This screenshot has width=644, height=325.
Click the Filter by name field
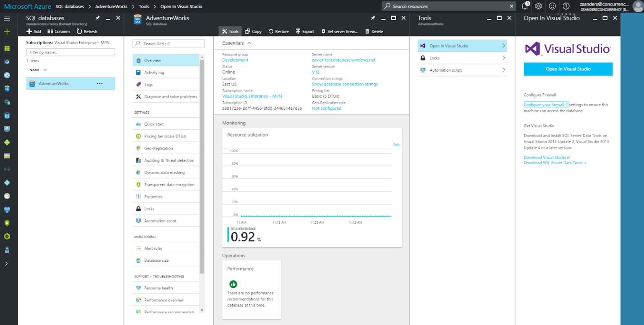click(x=70, y=52)
